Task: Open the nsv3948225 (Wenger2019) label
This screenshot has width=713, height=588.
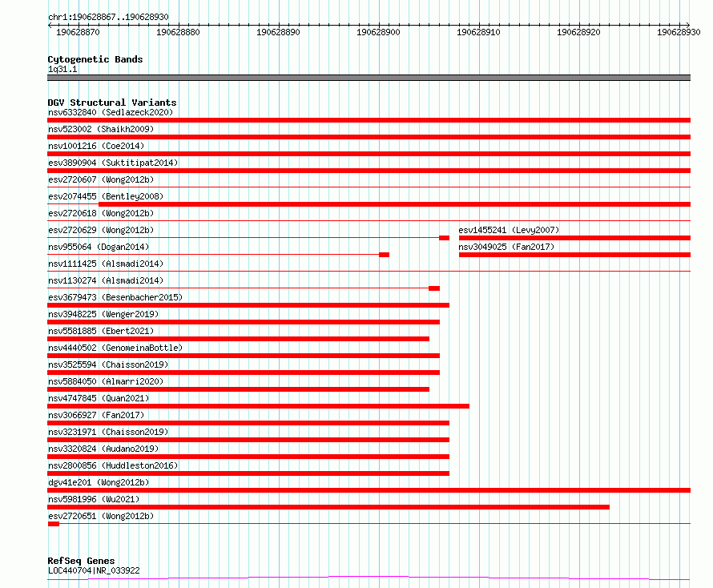Action: click(103, 314)
